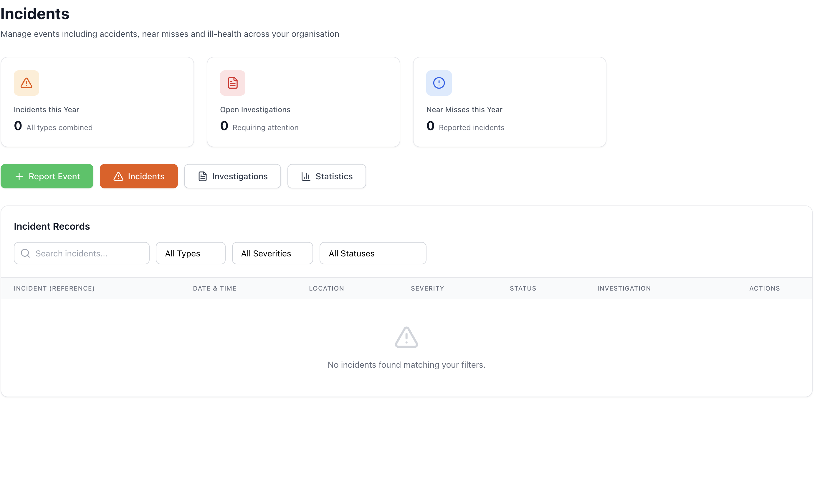Click the grey empty-state warning triangle
This screenshot has height=504, width=820.
pyautogui.click(x=406, y=337)
